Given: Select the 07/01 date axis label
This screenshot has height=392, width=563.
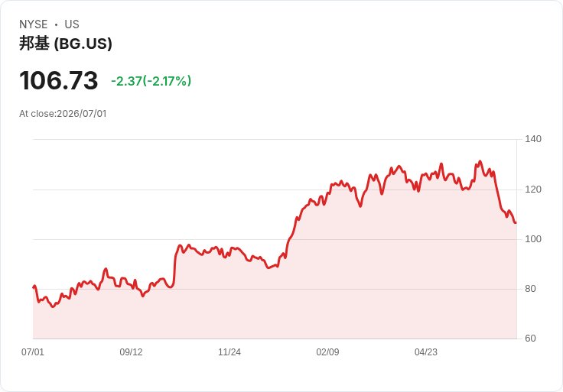Looking at the screenshot, I should [x=33, y=352].
